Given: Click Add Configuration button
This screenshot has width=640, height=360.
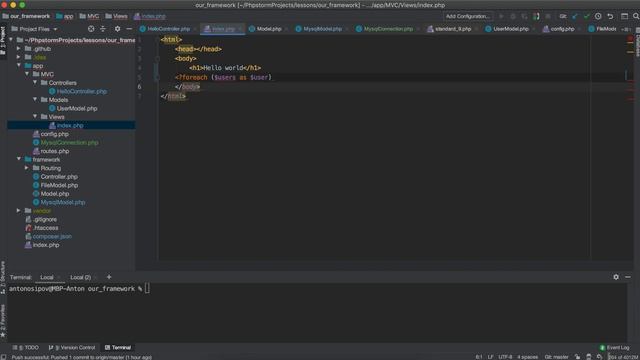Looking at the screenshot, I should pyautogui.click(x=468, y=16).
